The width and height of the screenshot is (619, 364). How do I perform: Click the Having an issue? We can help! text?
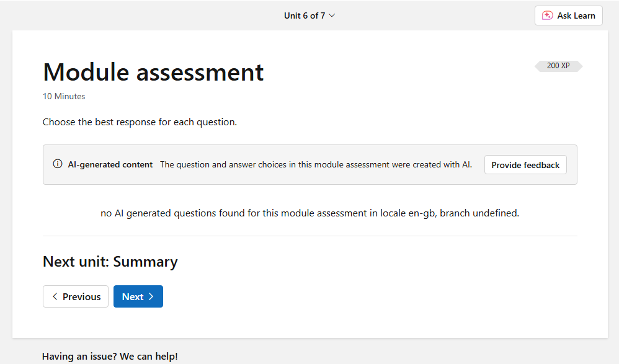(110, 356)
